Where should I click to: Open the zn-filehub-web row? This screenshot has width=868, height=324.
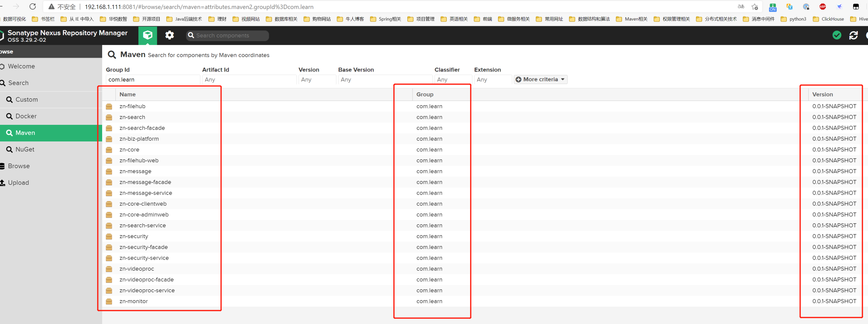[485, 161]
